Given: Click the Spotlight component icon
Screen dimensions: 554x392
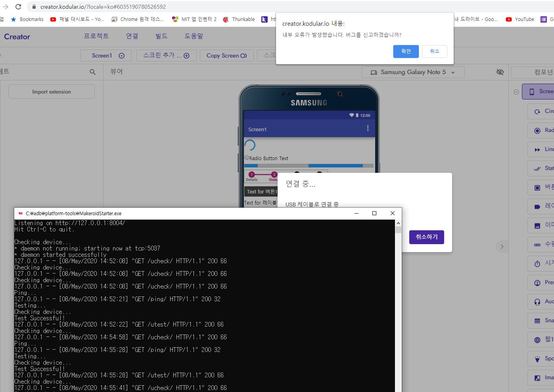Looking at the screenshot, I should 537,359.
